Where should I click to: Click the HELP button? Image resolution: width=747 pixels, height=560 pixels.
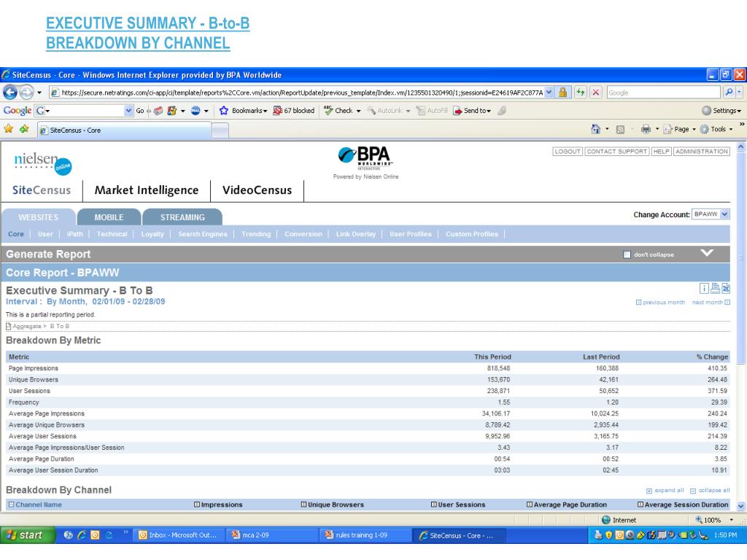click(x=661, y=152)
